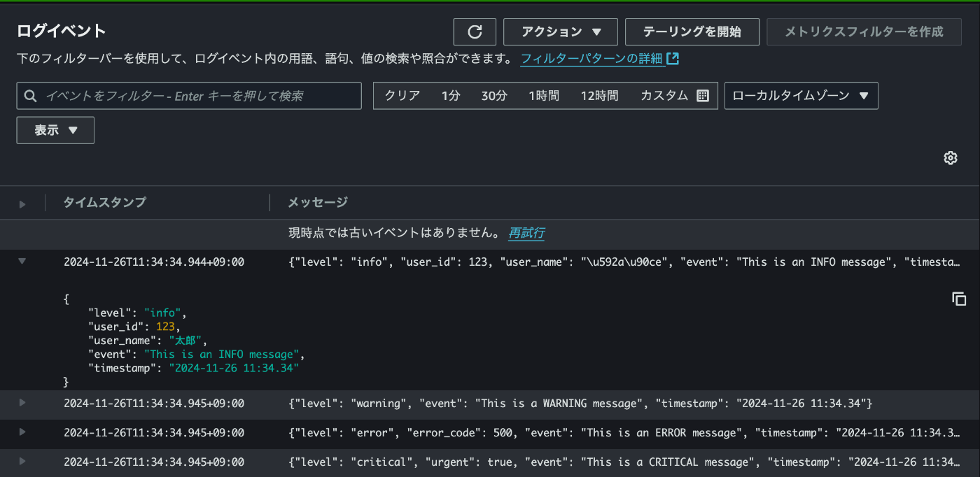Select the 1時間 time range
Screen dimensions: 980x477
point(544,96)
